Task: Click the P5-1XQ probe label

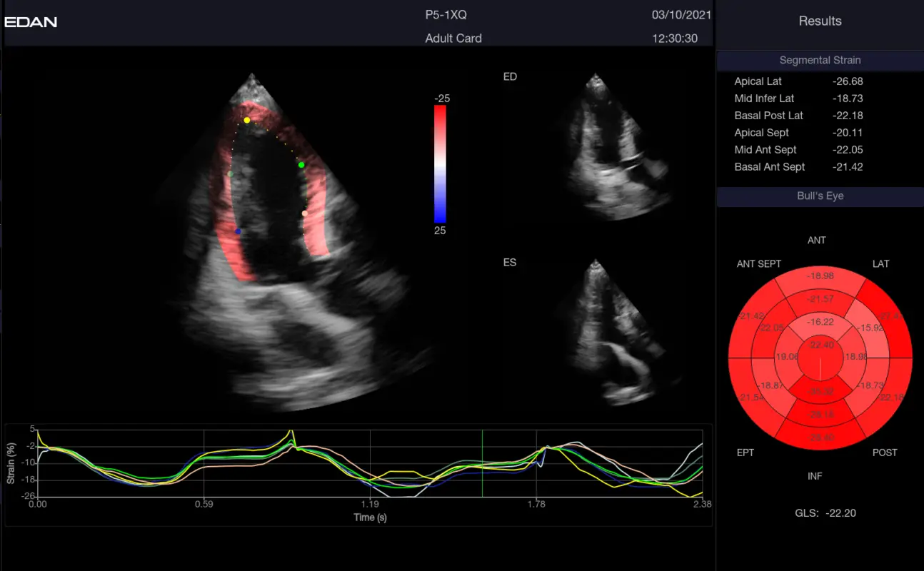Action: 446,14
